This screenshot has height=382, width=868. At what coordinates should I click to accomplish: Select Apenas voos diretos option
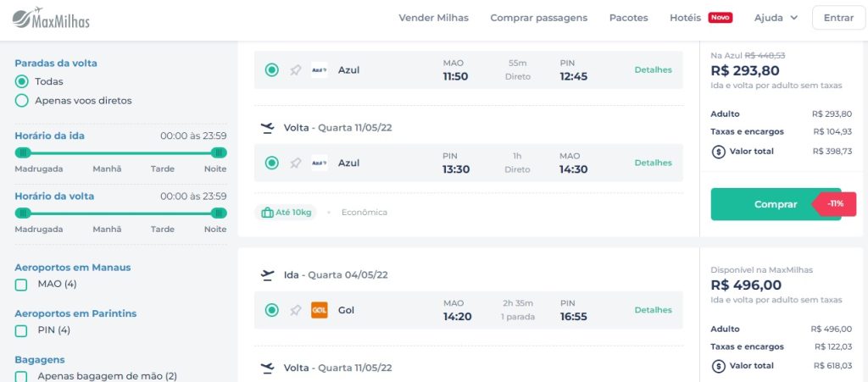point(22,101)
